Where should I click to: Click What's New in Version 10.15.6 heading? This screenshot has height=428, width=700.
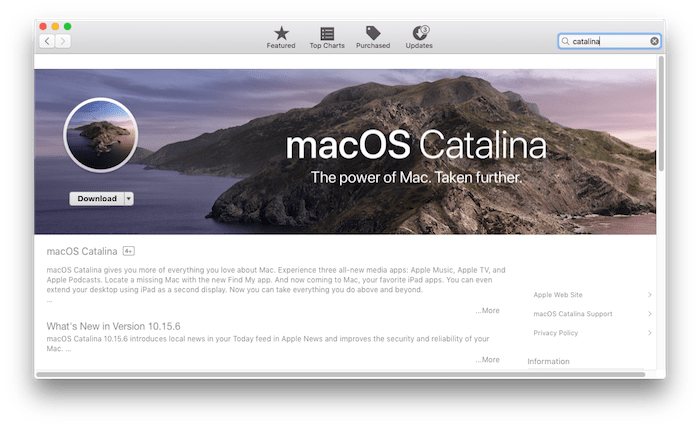point(113,326)
